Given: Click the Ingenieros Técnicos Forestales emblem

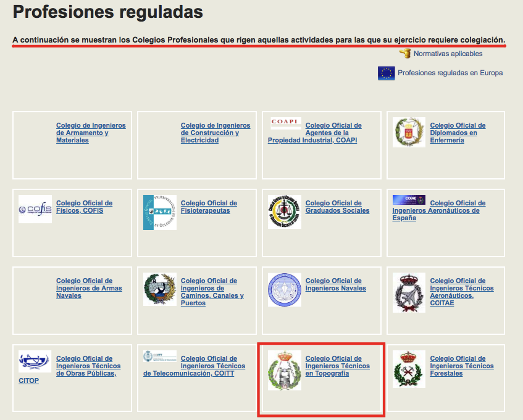Looking at the screenshot, I should coord(409,369).
